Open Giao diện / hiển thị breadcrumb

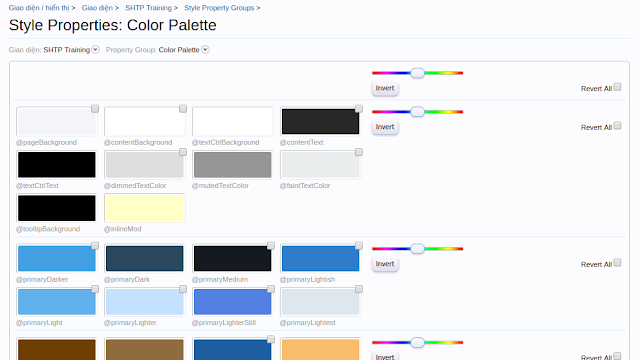[39, 8]
